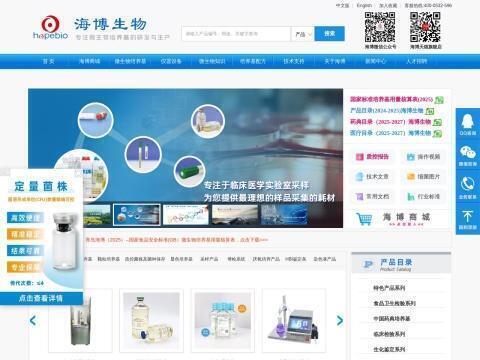Open 首页 in navigation bar
This screenshot has height=360, width=480.
point(48,61)
